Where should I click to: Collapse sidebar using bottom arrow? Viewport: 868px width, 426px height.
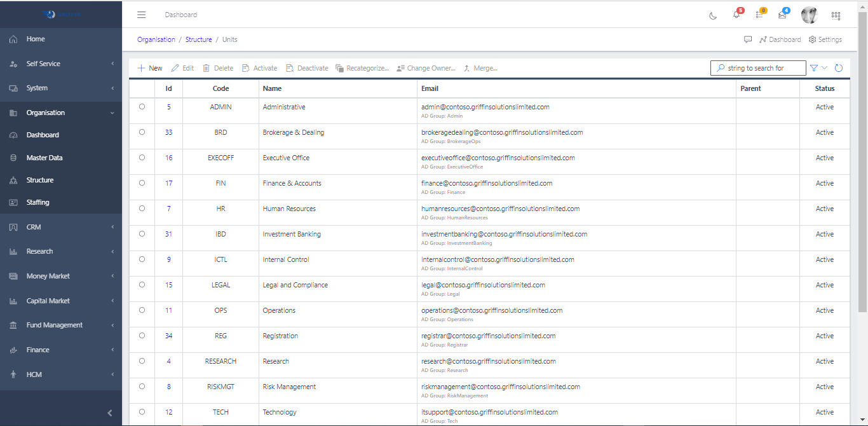click(x=109, y=413)
